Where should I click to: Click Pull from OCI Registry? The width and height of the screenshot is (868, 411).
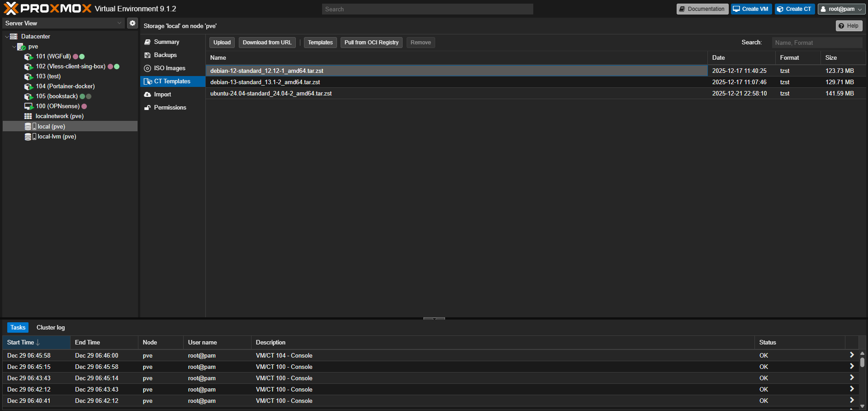click(x=371, y=43)
